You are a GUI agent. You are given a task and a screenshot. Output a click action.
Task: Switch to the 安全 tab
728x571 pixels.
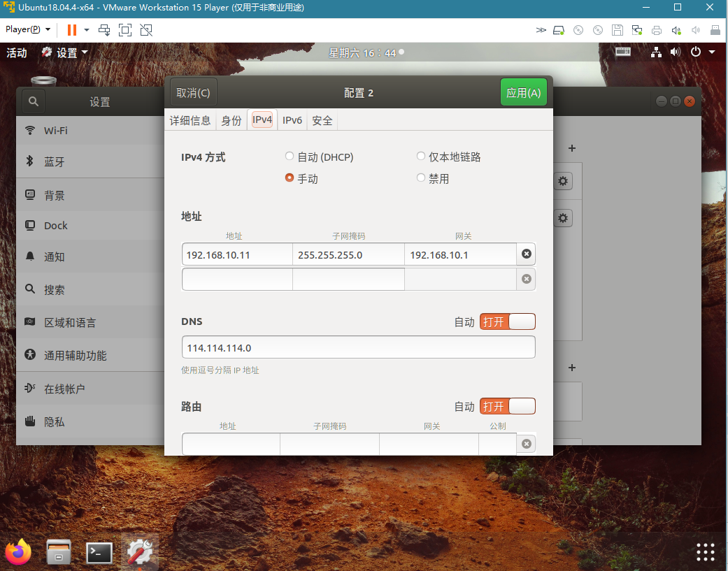(322, 121)
